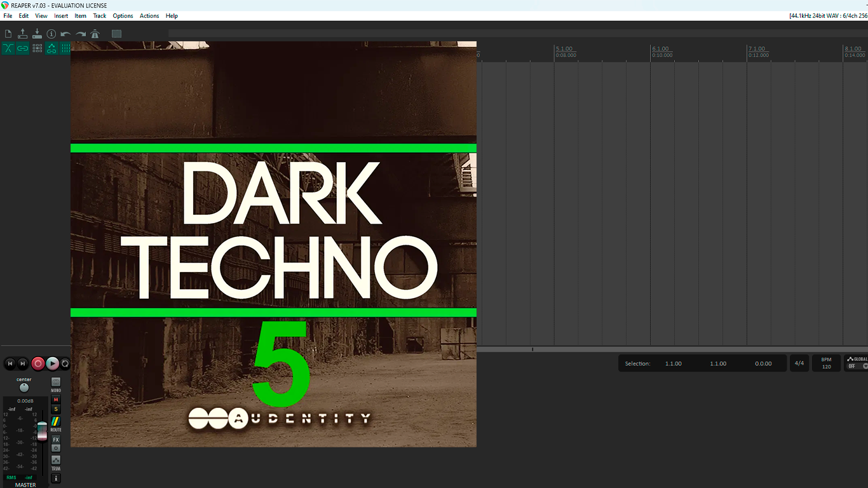Click the master 0.00dB volume readout
Viewport: 868px width, 488px height.
[25, 401]
